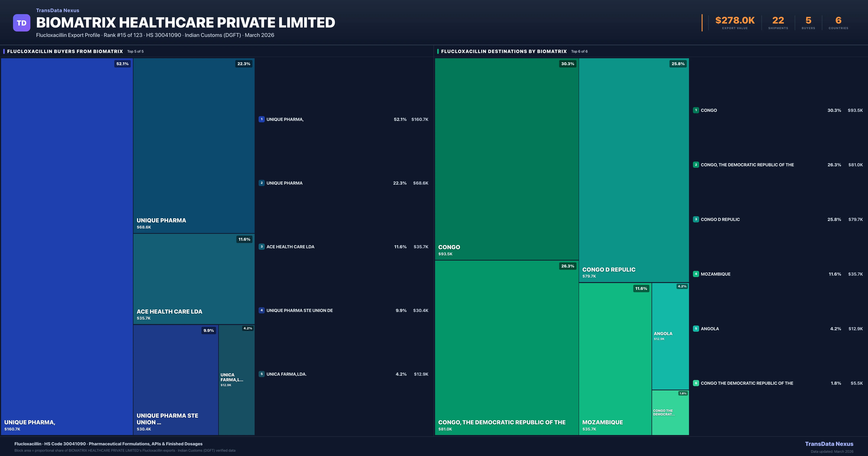Click the 30.3% badge on CONGO block
The height and width of the screenshot is (456, 868).
(x=567, y=64)
